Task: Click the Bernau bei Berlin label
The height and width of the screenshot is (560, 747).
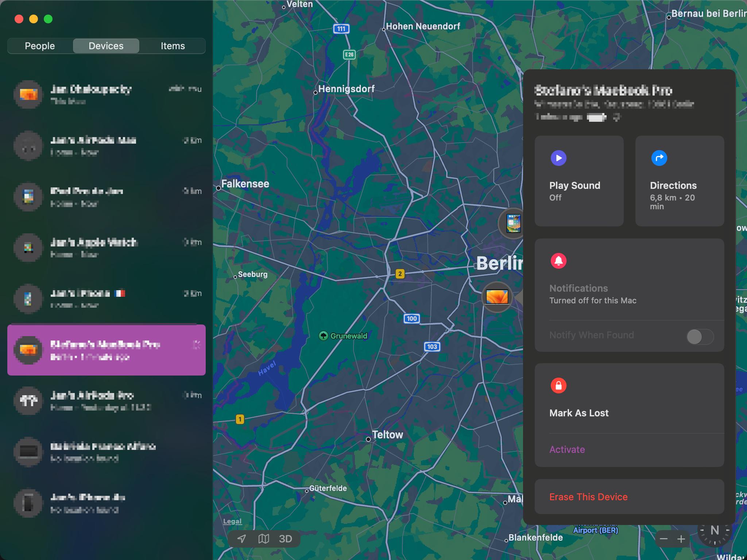Action: pyautogui.click(x=709, y=13)
